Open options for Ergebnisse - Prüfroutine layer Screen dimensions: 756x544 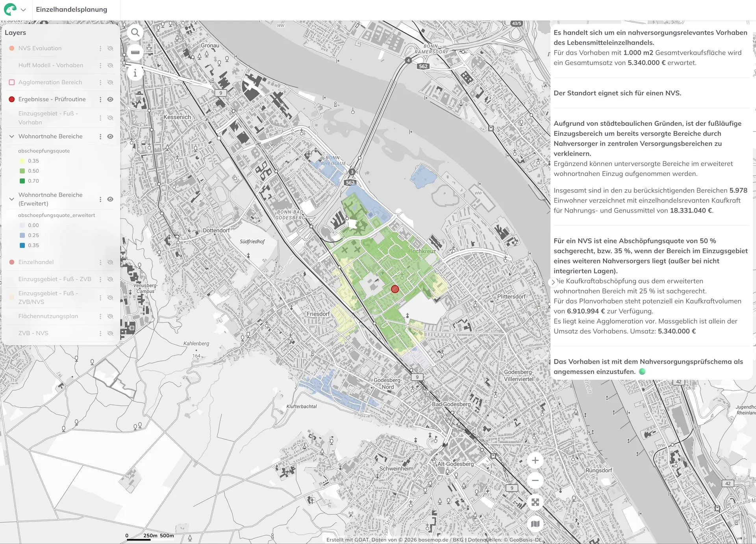point(100,100)
